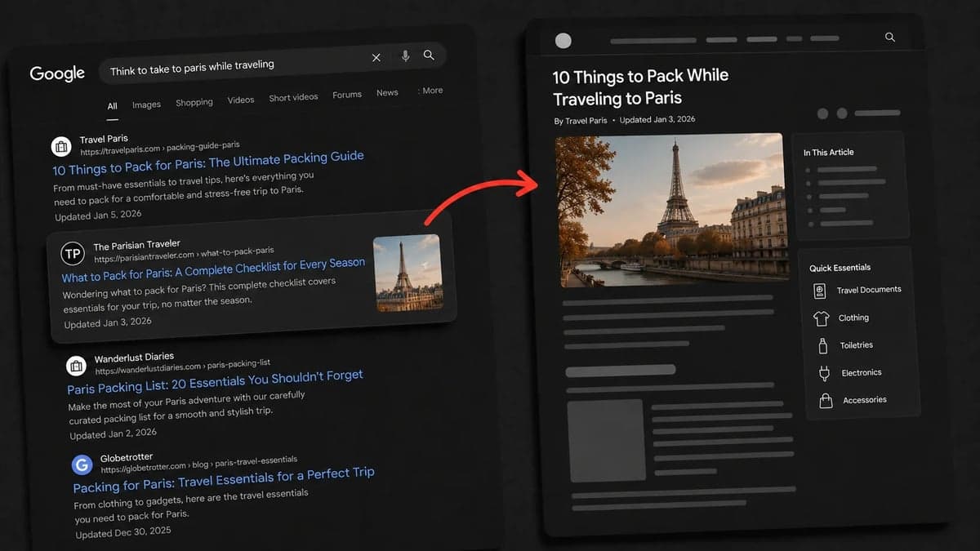Click 'Travel Paris' site name in first result
The image size is (980, 551).
point(104,140)
